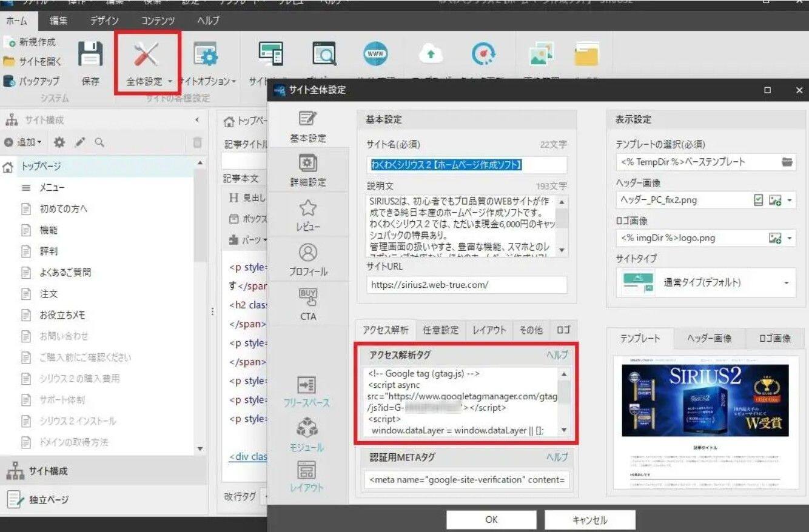Click OK button in dialog

coord(492,519)
